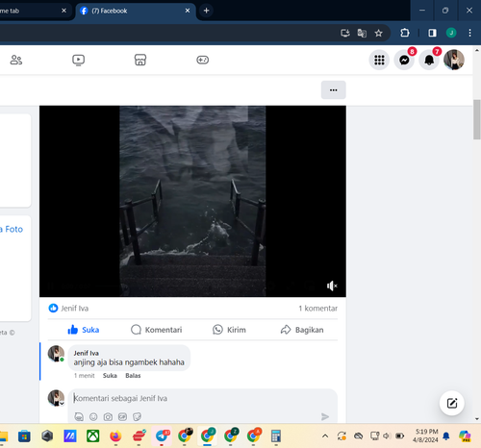Viewport: 481px width, 448px height.
Task: Reply to the comment with Balas
Action: [133, 376]
